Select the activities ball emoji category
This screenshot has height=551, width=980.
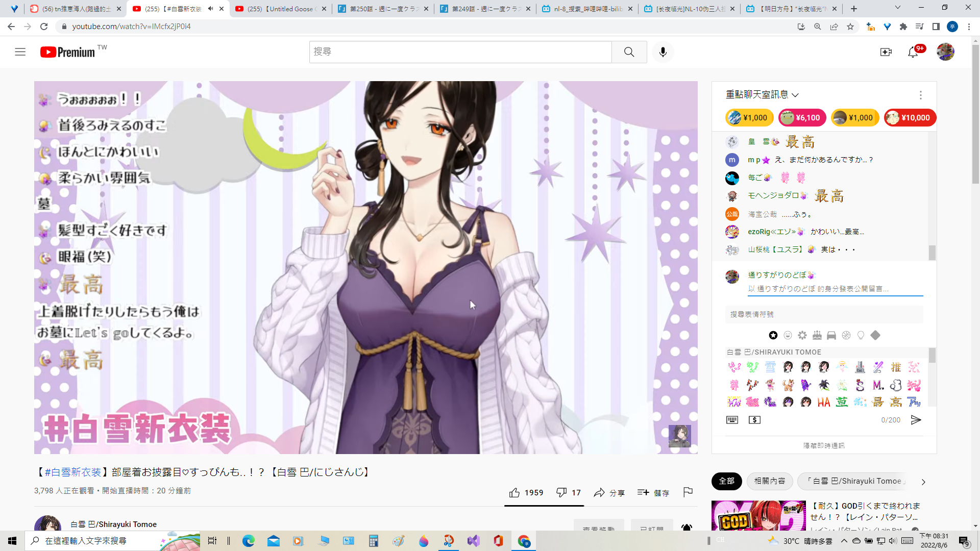846,335
